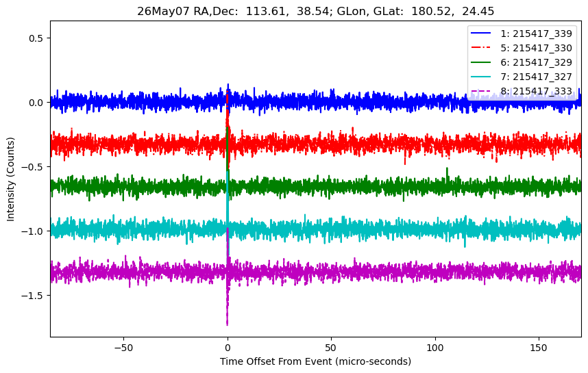
Task: Click the y-axis label Intensity (Counts)
Action: 10,179
